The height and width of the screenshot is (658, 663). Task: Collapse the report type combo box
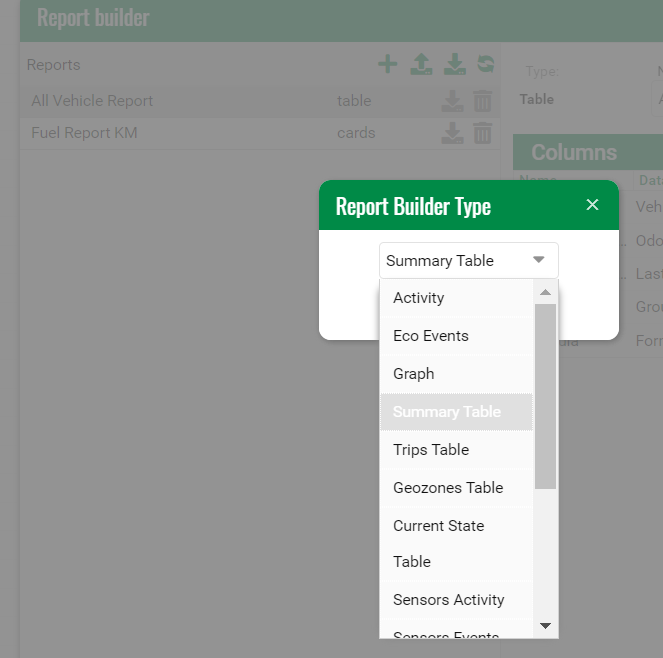[538, 260]
